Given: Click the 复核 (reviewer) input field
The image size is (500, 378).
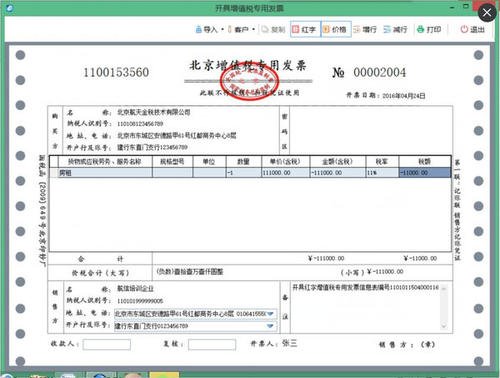Looking at the screenshot, I should [212, 344].
